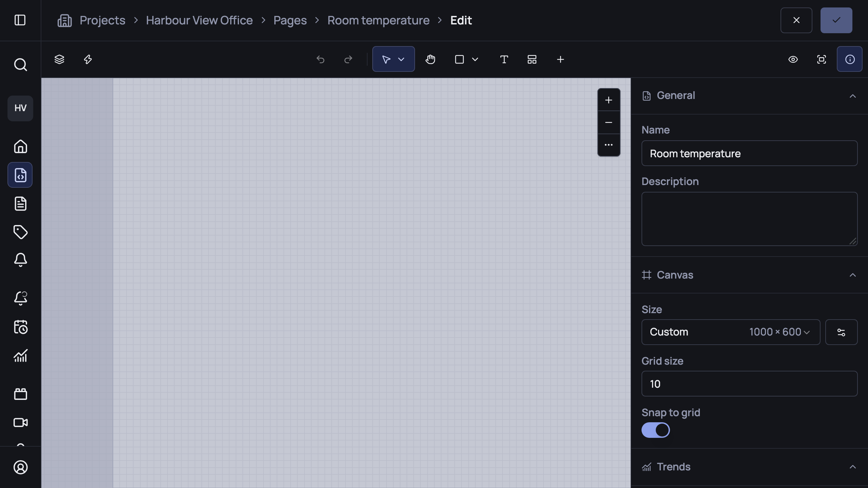Open the bell with badge sidebar icon
The width and height of the screenshot is (868, 488).
coord(20,298)
